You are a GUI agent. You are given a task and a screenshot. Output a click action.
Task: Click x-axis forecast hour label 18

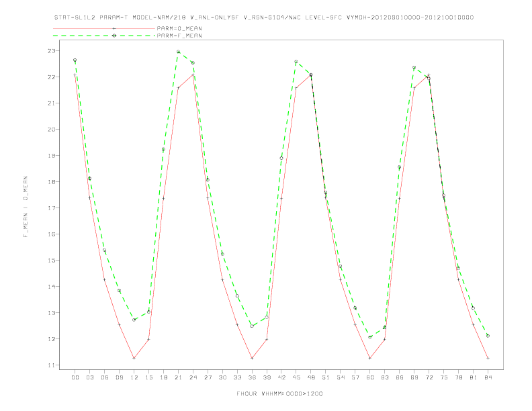(x=163, y=377)
